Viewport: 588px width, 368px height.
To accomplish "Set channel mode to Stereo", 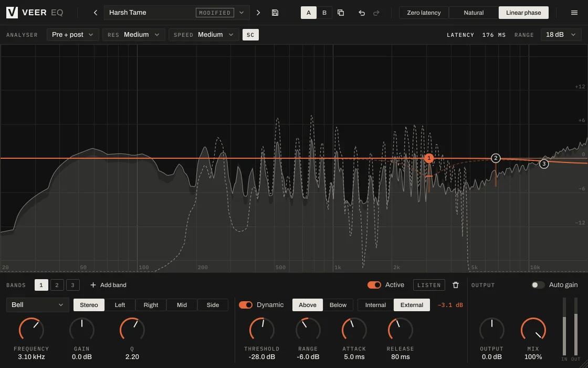I will click(89, 305).
